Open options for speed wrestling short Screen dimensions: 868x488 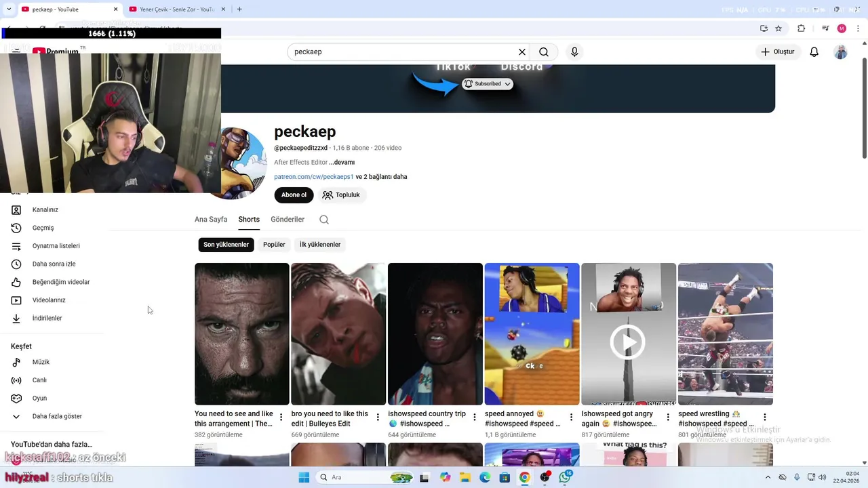tap(765, 418)
